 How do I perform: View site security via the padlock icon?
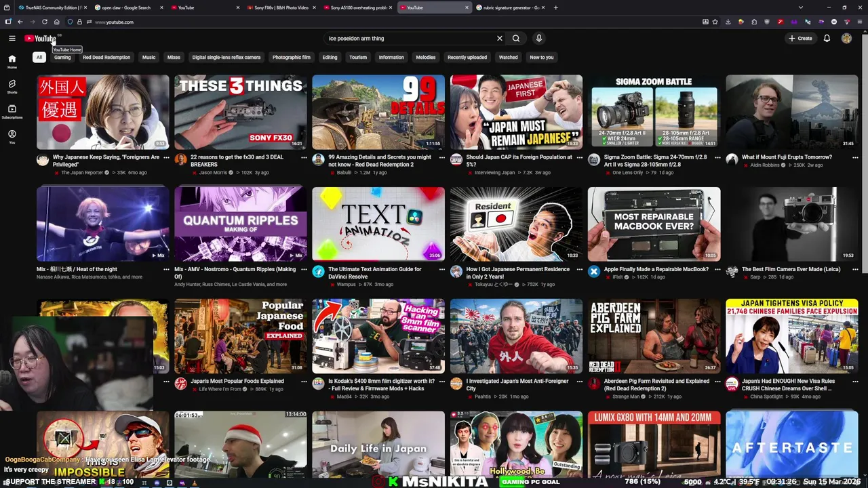(x=79, y=22)
